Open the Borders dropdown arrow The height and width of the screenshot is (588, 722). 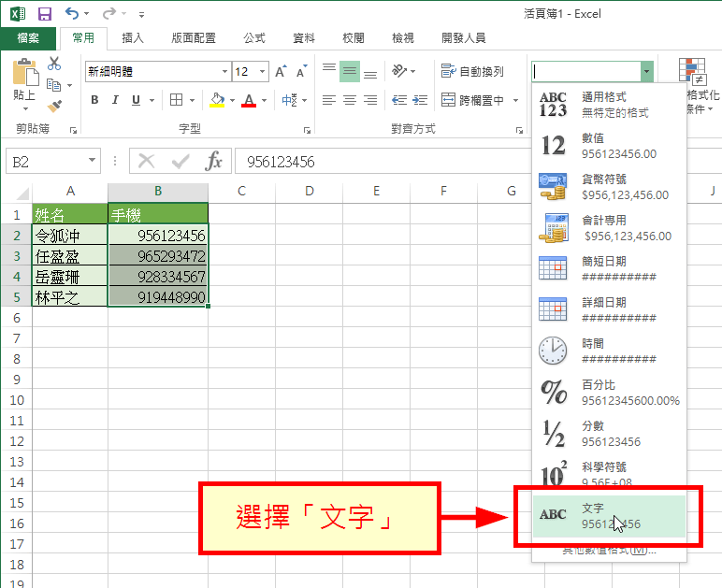pos(192,100)
